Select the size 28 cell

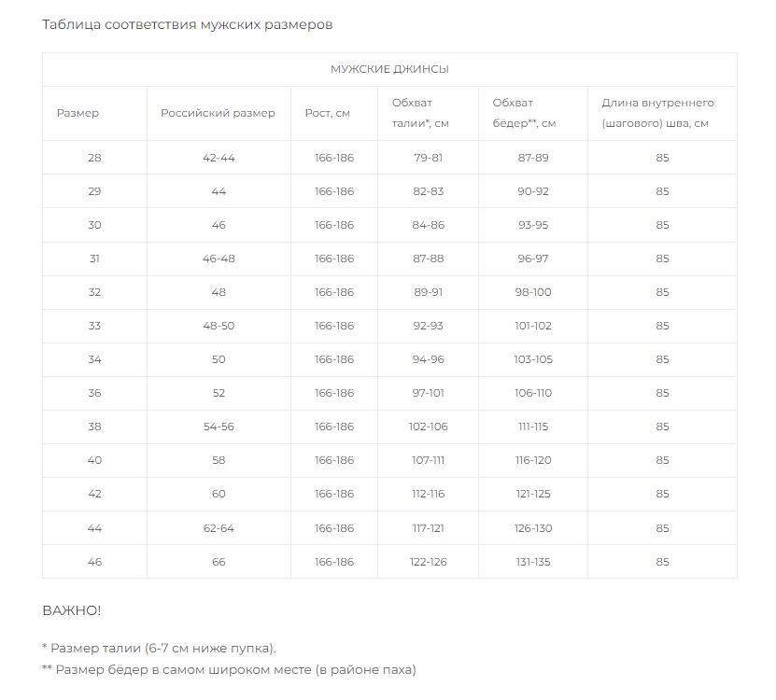(94, 158)
